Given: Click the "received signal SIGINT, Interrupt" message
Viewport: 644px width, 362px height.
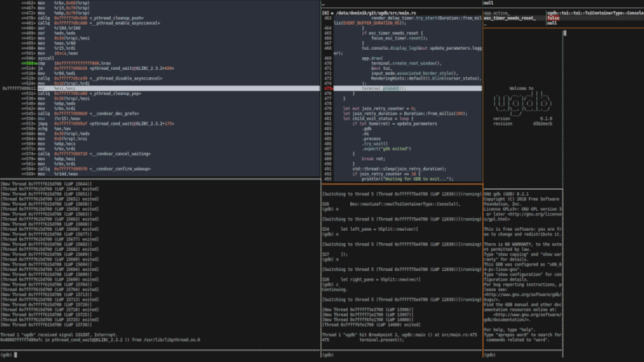Looking at the screenshot, I should 59,335.
